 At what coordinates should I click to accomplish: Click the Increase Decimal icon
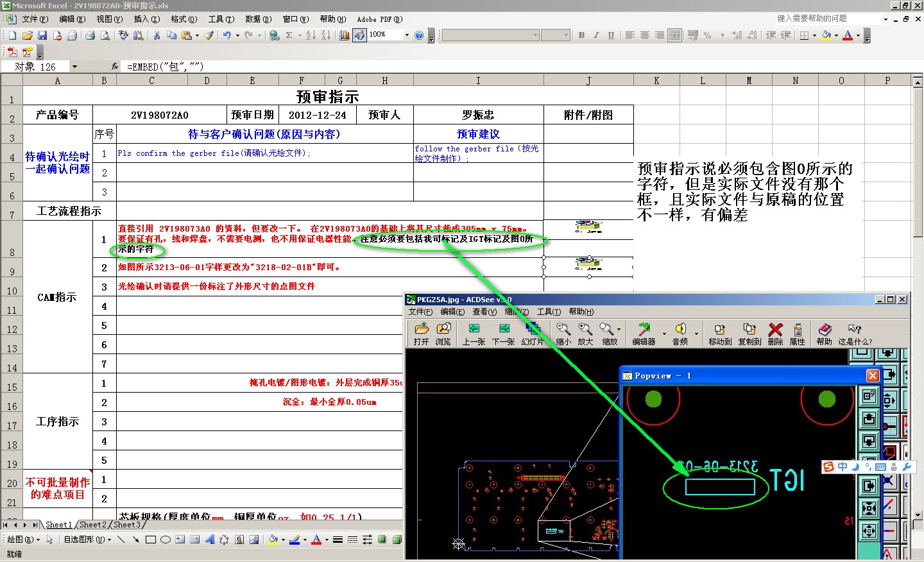click(x=737, y=35)
